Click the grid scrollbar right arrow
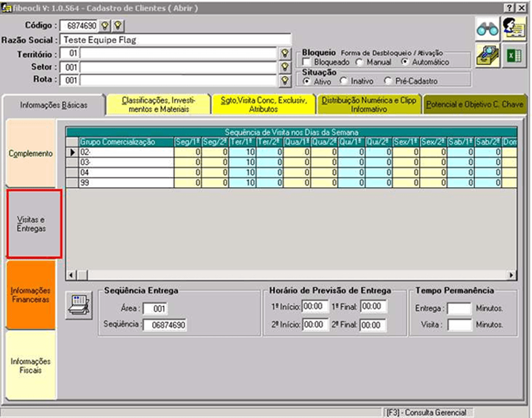Screen dimensions: 532x418 click(512, 274)
